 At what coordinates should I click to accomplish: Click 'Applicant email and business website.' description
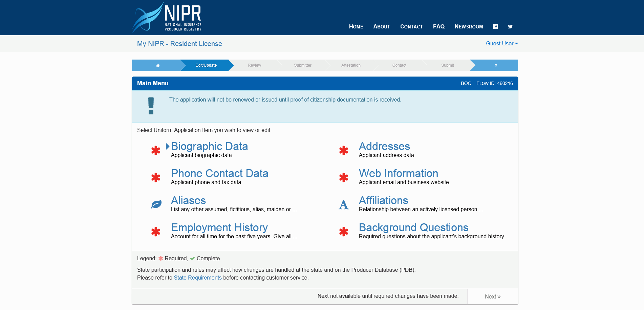point(405,182)
